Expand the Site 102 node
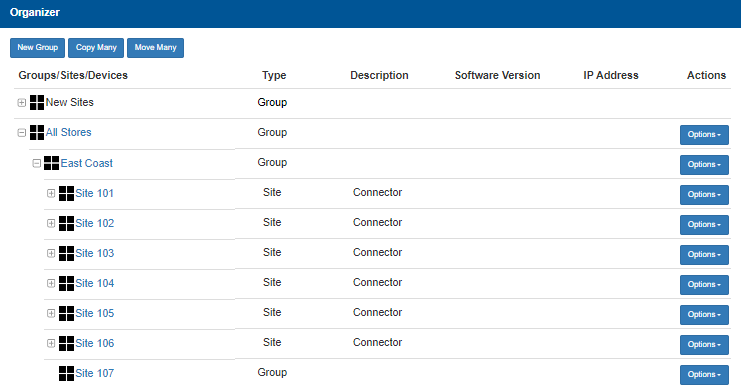Viewport: 741px width, 388px height. (x=51, y=223)
